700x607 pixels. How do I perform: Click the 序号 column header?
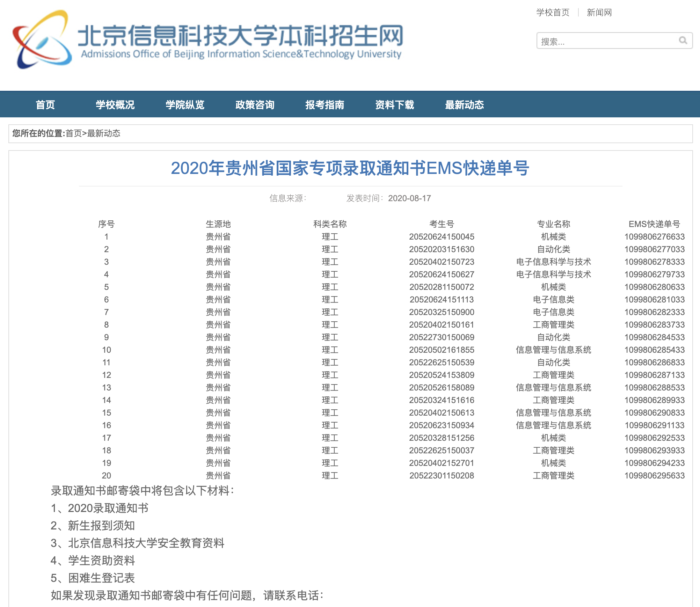107,224
